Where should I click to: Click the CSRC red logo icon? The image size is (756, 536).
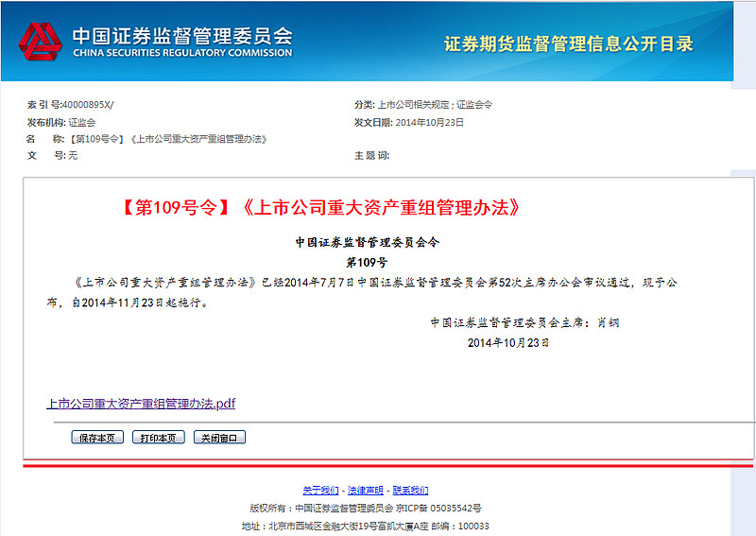click(x=40, y=42)
